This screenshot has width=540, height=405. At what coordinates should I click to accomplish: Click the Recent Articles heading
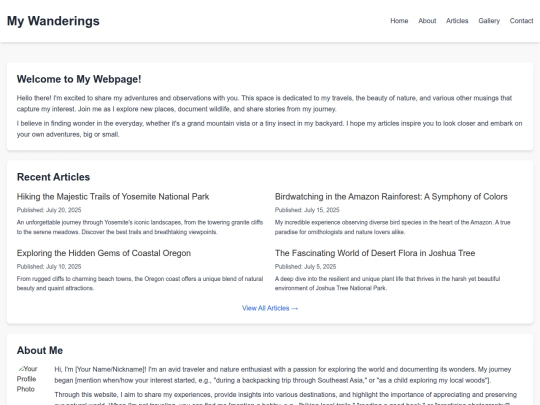click(x=53, y=177)
